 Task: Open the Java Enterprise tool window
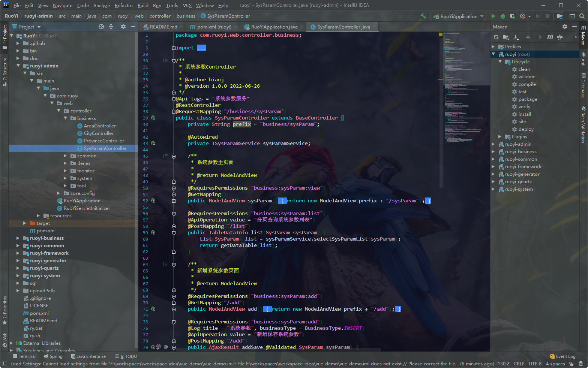(x=88, y=356)
